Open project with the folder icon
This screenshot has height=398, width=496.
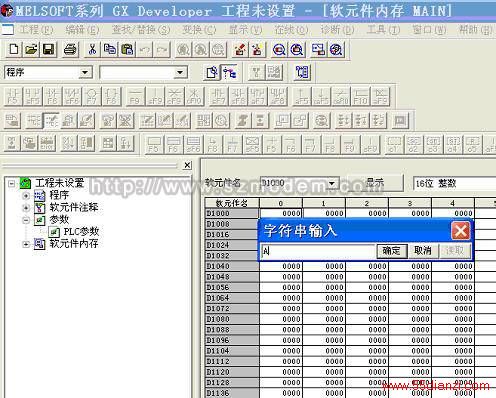tap(31, 50)
